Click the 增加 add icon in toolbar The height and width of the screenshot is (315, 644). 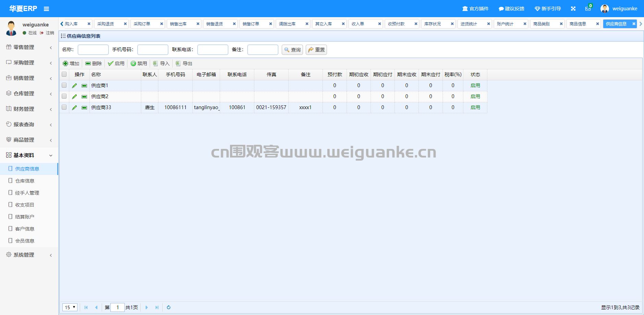coord(65,63)
